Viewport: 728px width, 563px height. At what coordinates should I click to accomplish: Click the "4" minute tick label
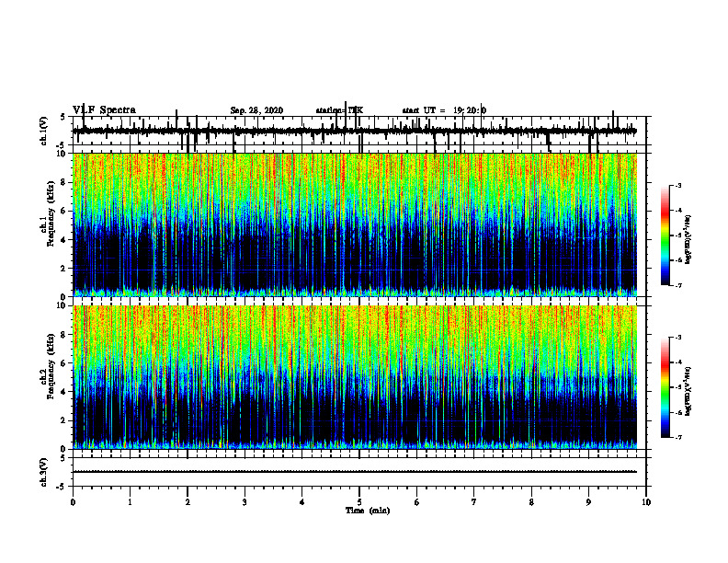302,502
